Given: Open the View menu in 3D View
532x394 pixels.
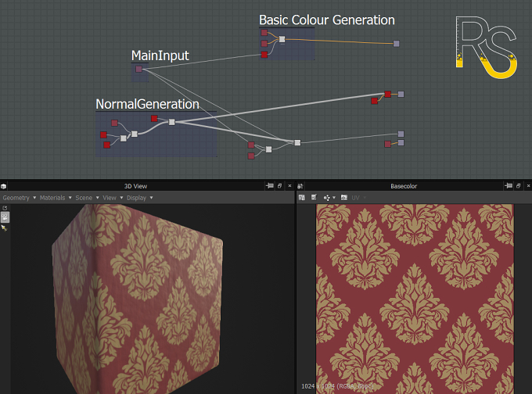Looking at the screenshot, I should pos(113,198).
